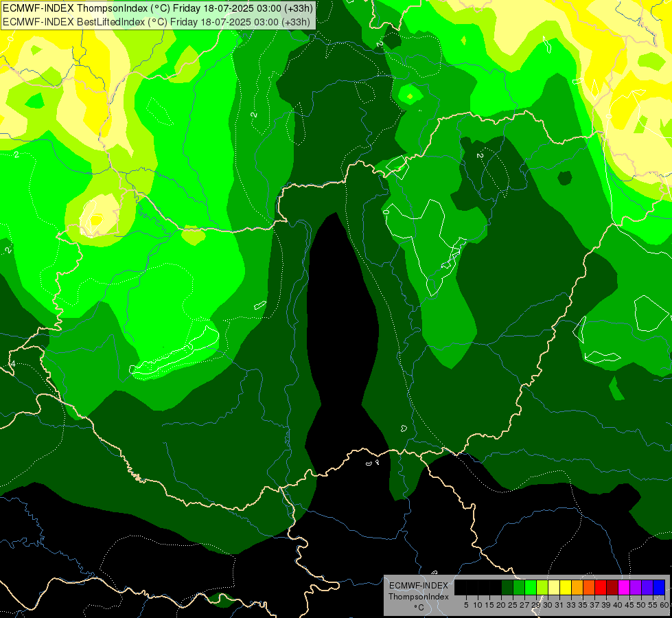This screenshot has height=618, width=672.
Task: Click the legend tick value 30
Action: (x=548, y=605)
